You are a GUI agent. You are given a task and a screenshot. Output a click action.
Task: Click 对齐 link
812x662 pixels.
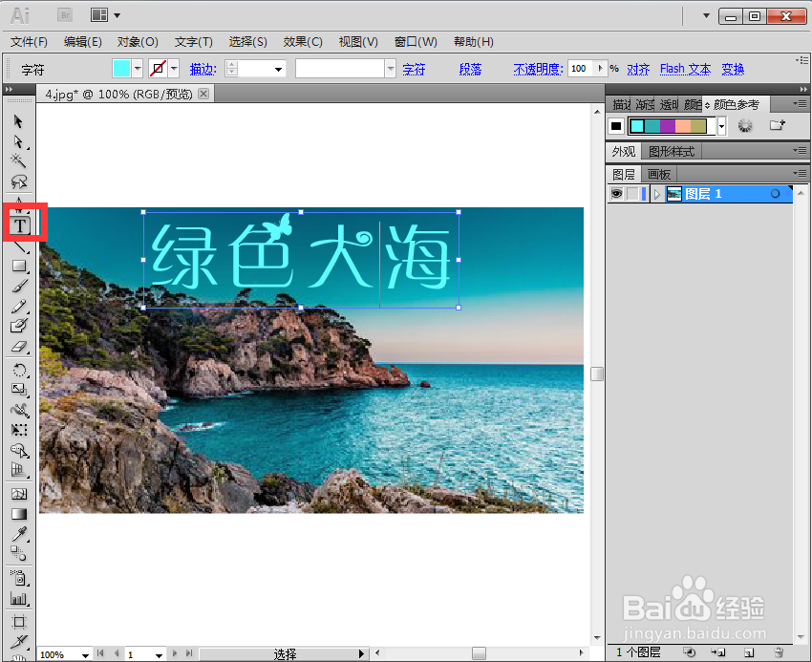pos(638,69)
